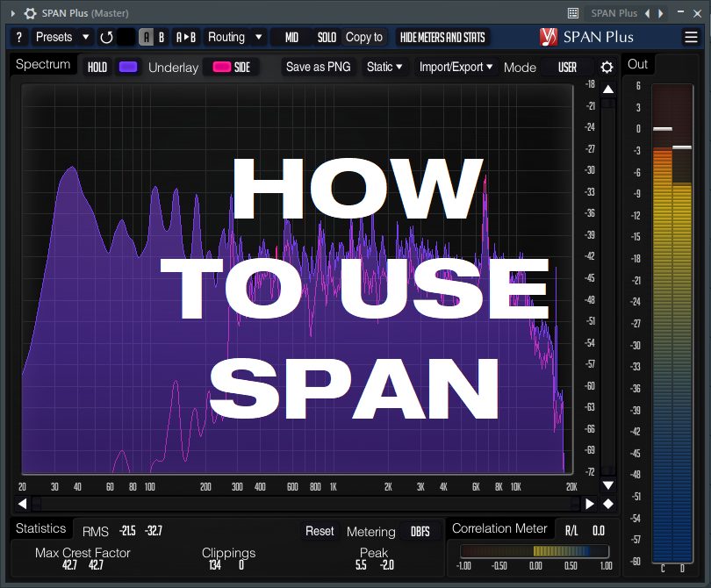Reset the statistics values
The height and width of the screenshot is (588, 711).
320,531
